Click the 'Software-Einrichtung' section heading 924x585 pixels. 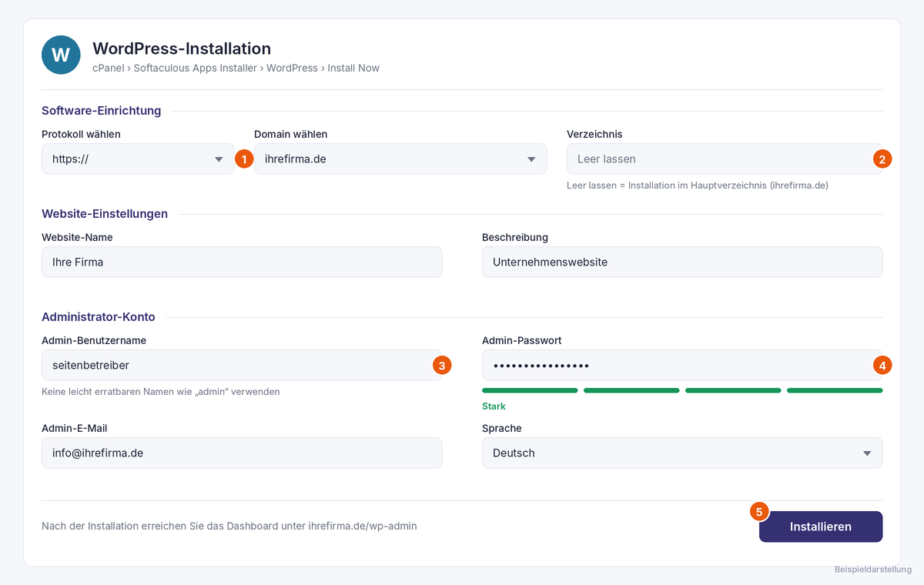point(102,110)
